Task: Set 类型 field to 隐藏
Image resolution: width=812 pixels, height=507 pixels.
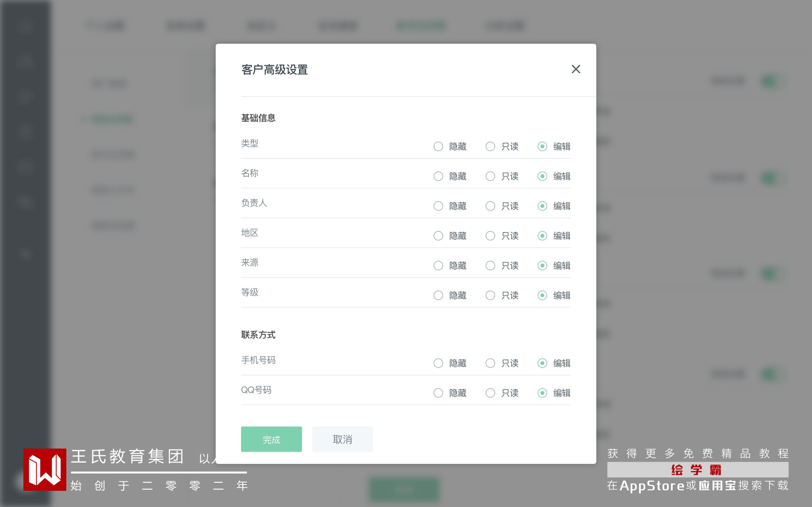Action: click(x=438, y=146)
